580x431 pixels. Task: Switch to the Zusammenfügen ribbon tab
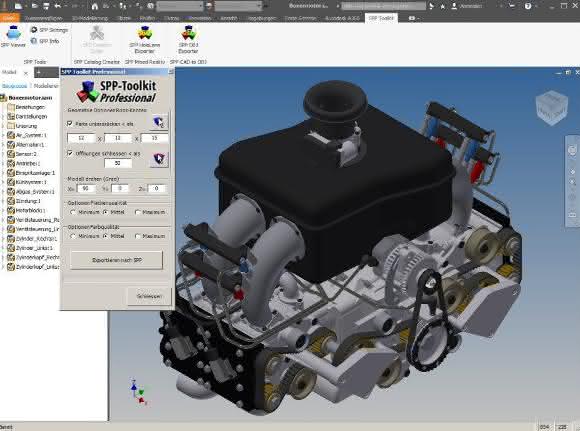(x=44, y=18)
